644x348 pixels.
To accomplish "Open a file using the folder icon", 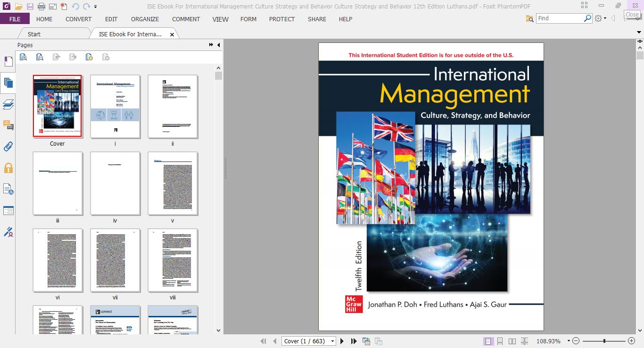I will [18, 7].
